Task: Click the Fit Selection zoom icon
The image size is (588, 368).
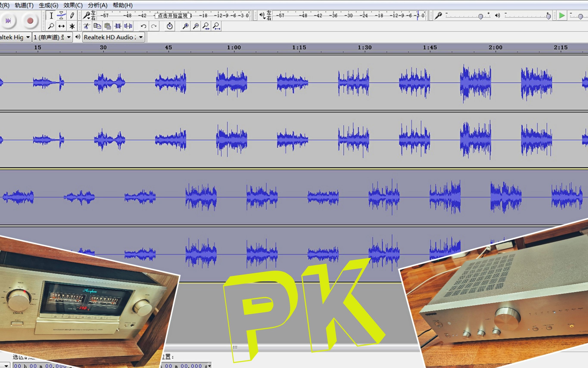Action: 206,26
